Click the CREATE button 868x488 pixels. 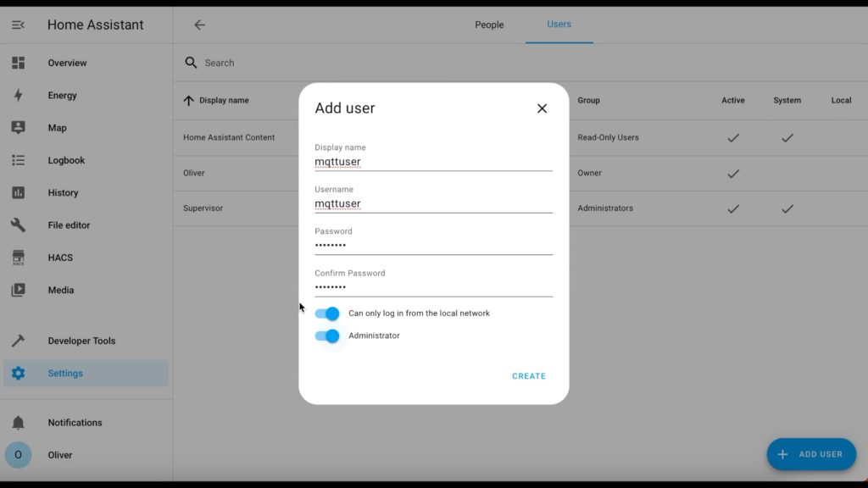tap(529, 376)
